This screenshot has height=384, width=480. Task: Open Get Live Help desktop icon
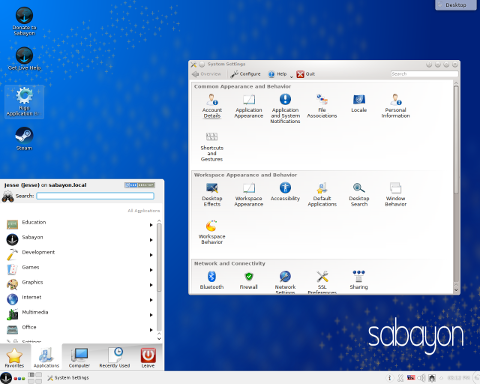(x=24, y=59)
